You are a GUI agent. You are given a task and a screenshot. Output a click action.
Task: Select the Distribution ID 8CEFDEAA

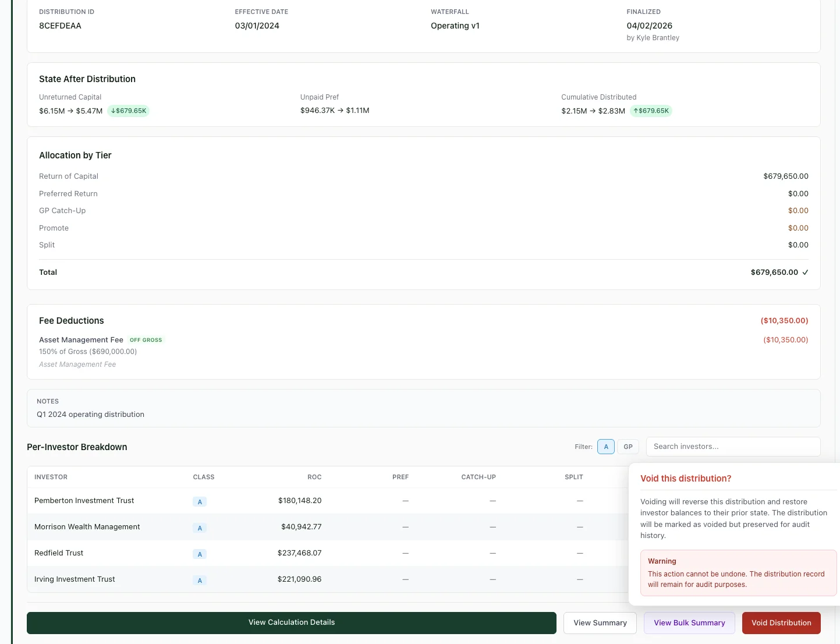pyautogui.click(x=60, y=26)
